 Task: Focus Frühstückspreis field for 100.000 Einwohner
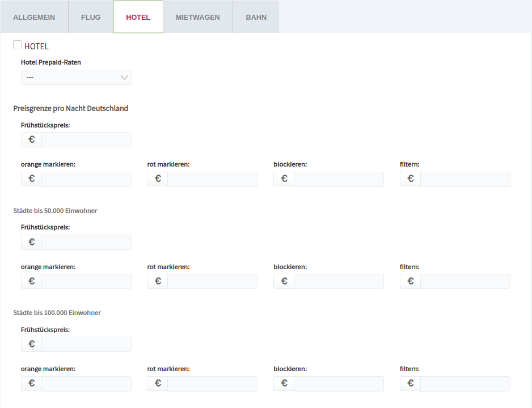point(87,344)
